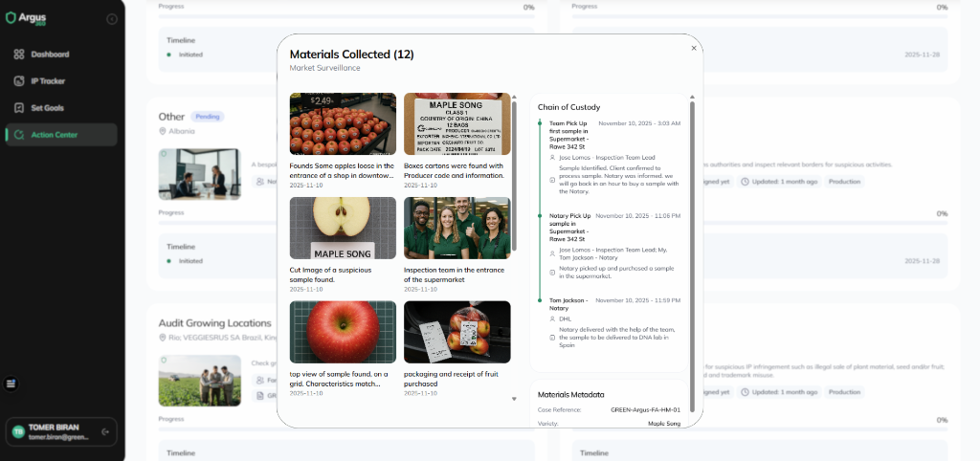The image size is (980, 461).
Task: Click the Production tag on lower right card
Action: click(x=844, y=392)
